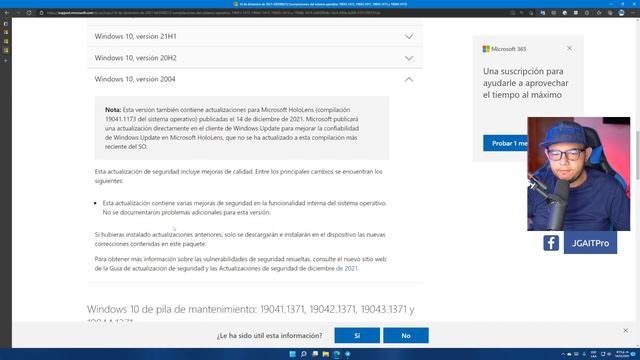Screen dimensions: 640x360
Task: Expand Windows 10, versión 21H1 section
Action: tap(409, 36)
